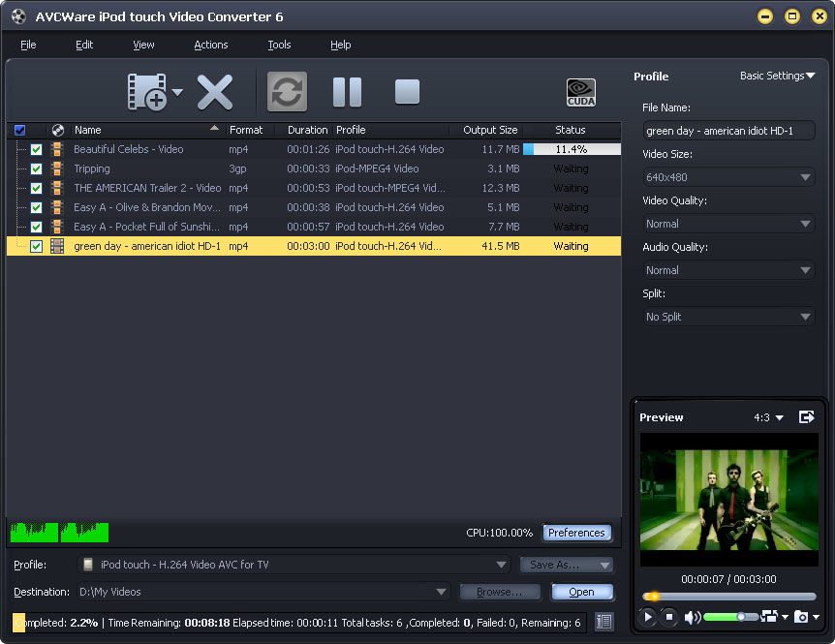Pause the conversion with toolbar pause icon

click(347, 92)
